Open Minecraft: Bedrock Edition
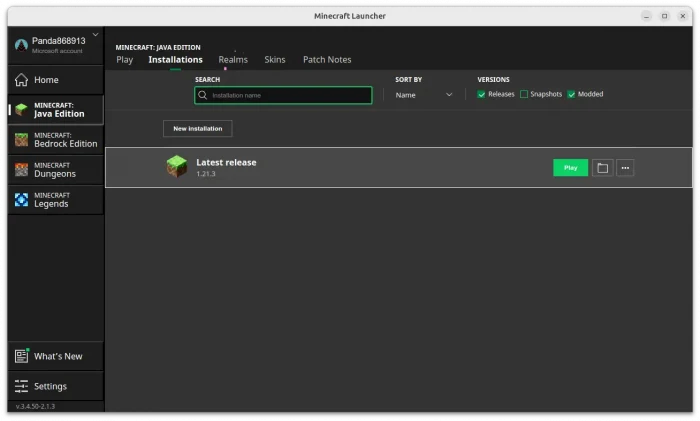 56,140
